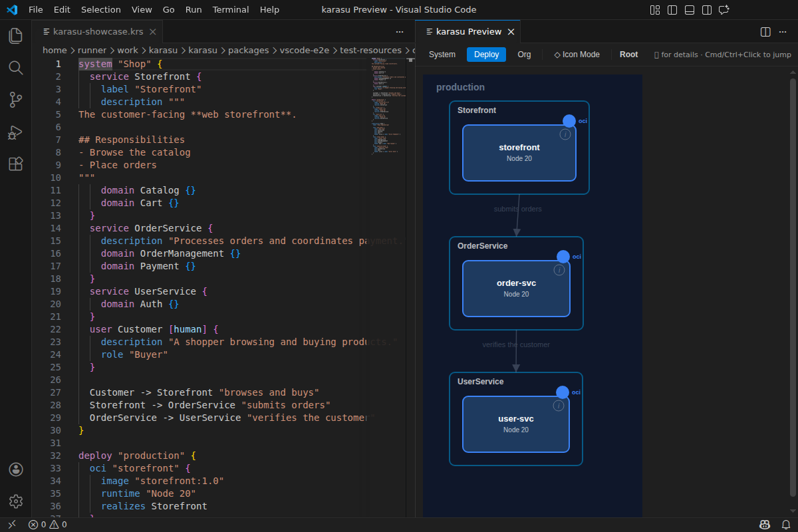Open the Search view in activity bar
Image resolution: width=798 pixels, height=532 pixels.
(16, 68)
